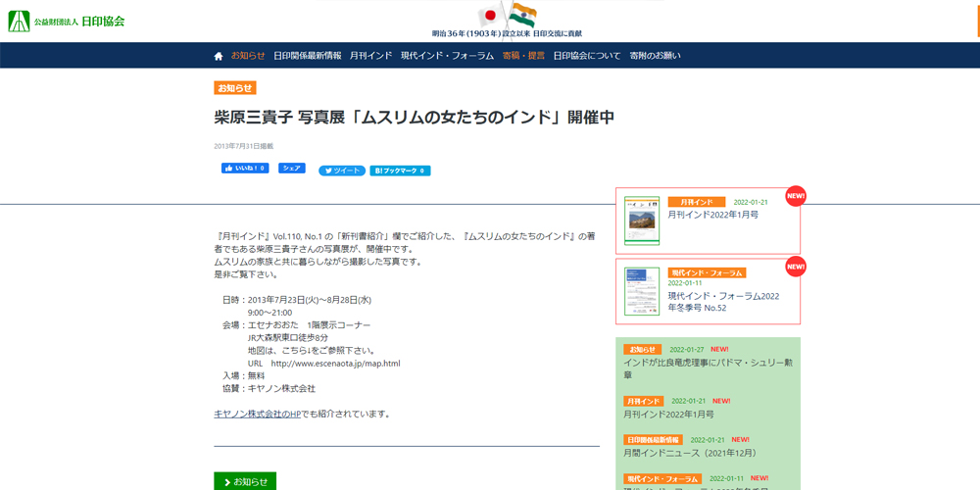The image size is (980, 490).
Task: Click the orange お知らせ category tag above title
Action: click(x=235, y=88)
